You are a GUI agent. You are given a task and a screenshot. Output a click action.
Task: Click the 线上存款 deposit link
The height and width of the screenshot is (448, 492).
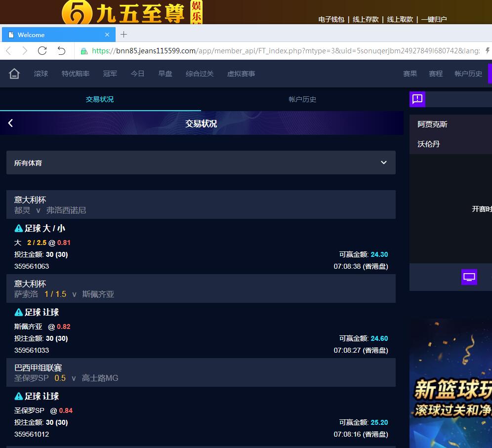[x=366, y=19]
